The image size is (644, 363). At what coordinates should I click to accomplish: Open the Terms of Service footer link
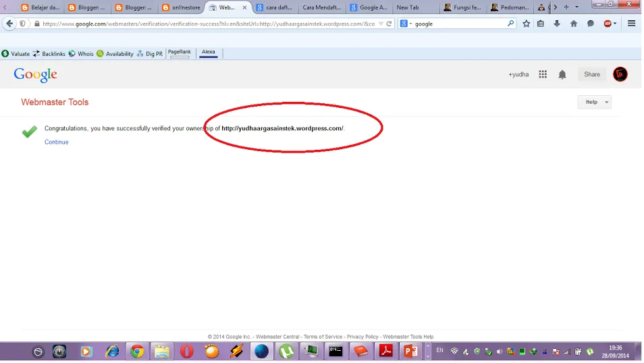click(323, 337)
